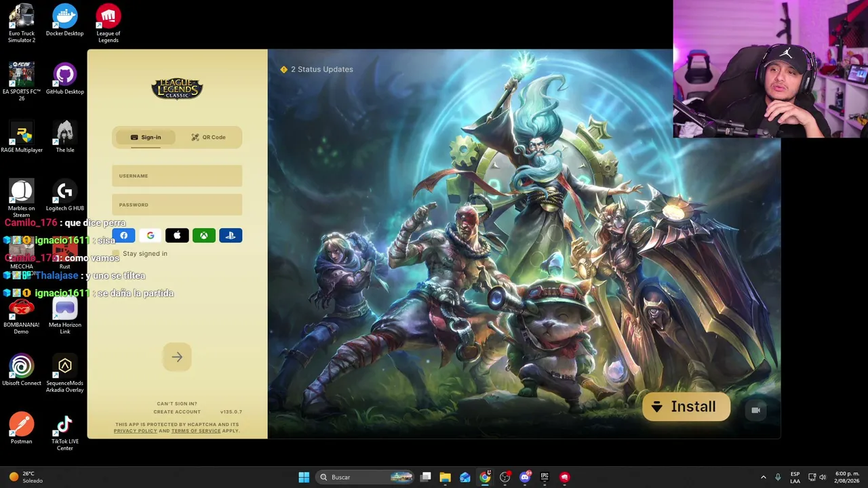Select the EA SPORTS FC 26 shortcut
The image size is (868, 488).
click(22, 82)
